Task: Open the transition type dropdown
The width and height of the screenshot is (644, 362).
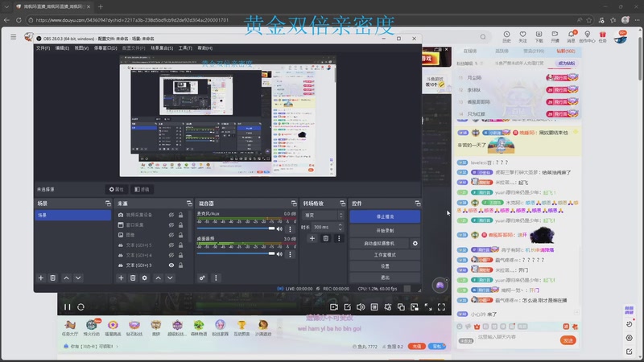Action: pyautogui.click(x=324, y=215)
